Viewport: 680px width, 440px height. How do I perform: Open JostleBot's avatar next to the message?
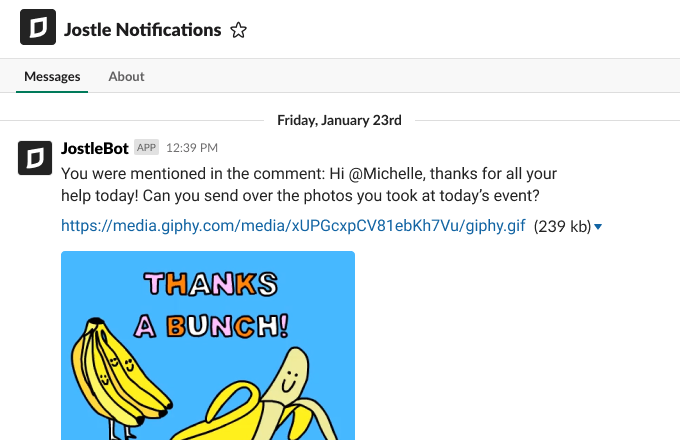coord(35,158)
